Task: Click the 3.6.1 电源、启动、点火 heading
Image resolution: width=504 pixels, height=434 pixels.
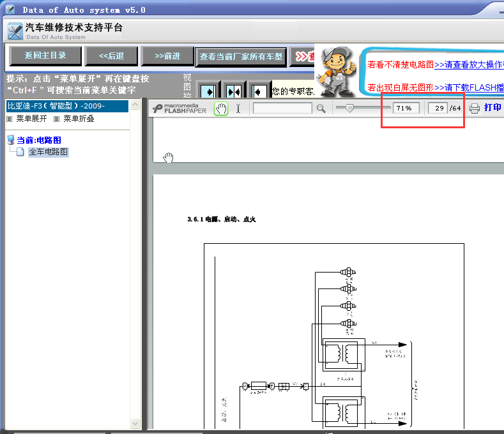Action: click(222, 219)
